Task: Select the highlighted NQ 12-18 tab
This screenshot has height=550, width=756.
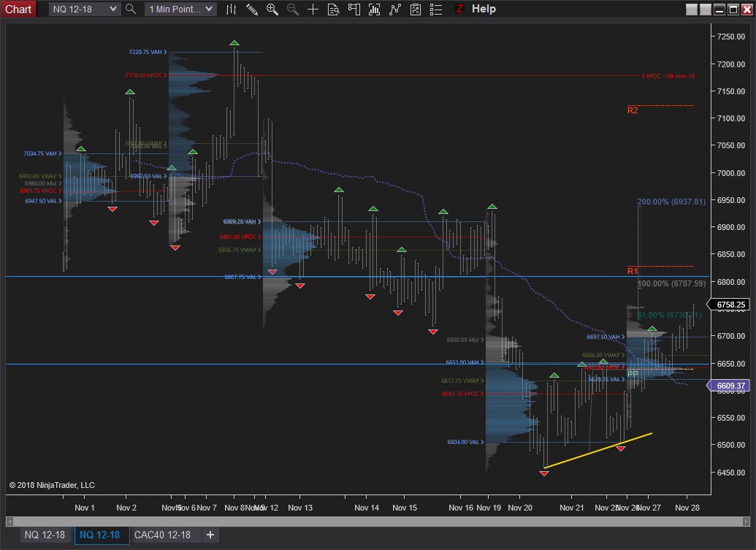Action: 100,535
